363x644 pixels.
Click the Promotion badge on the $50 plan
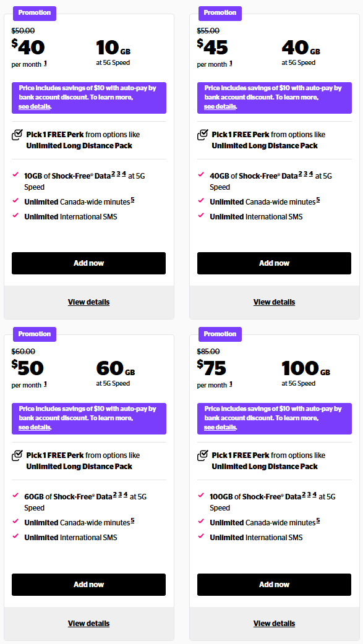[34, 334]
